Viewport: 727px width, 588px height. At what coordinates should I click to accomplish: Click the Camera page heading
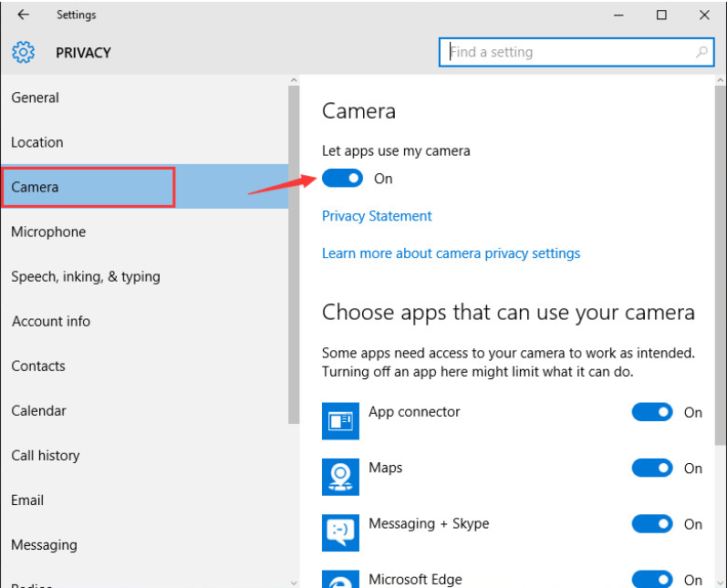pos(358,111)
